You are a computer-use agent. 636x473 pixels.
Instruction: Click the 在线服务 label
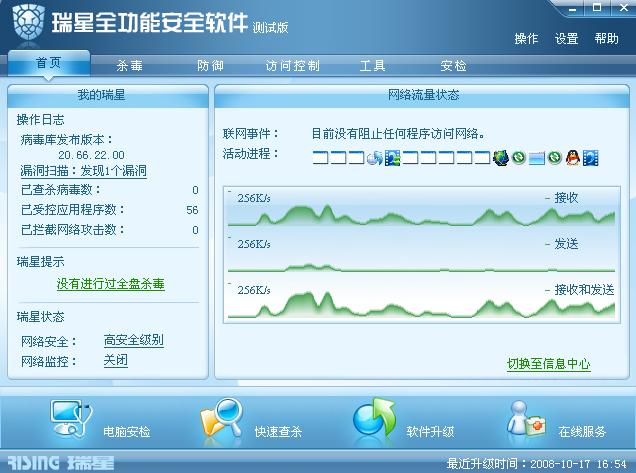click(x=582, y=432)
